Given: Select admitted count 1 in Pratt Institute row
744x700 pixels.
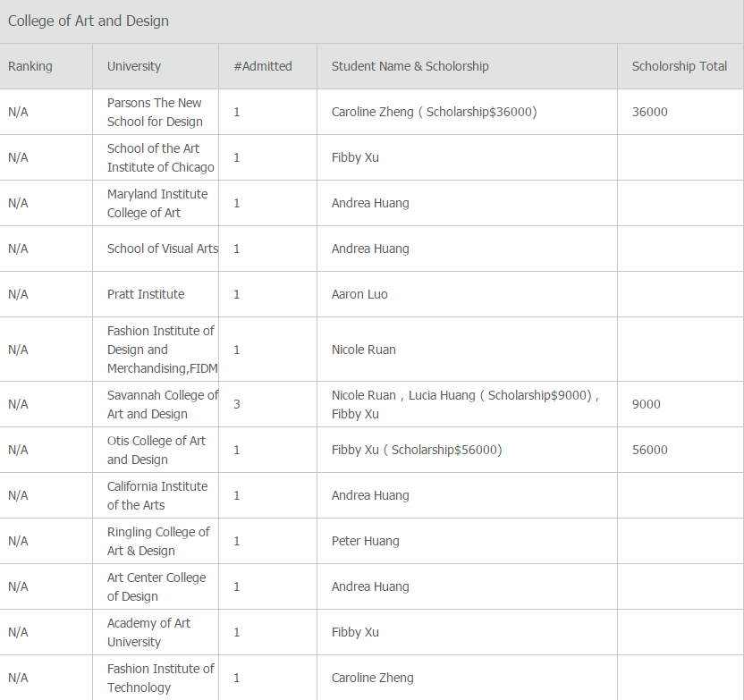Looking at the screenshot, I should [x=237, y=294].
